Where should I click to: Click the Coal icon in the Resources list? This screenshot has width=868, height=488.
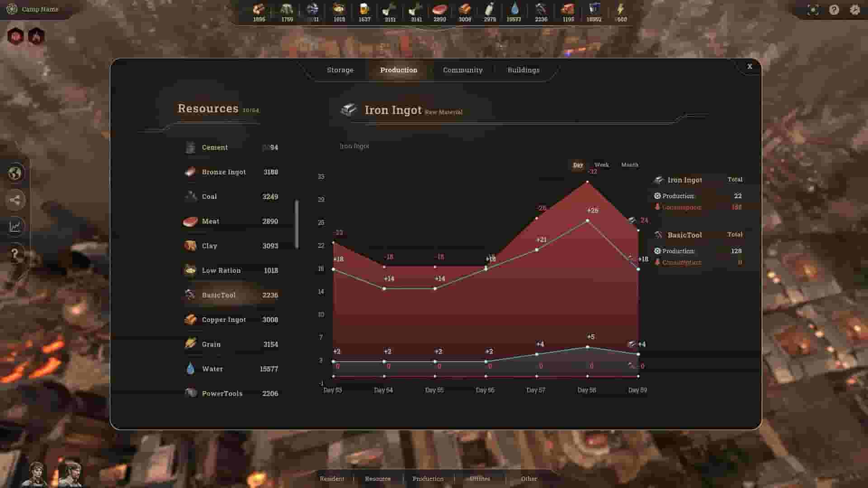(x=190, y=197)
